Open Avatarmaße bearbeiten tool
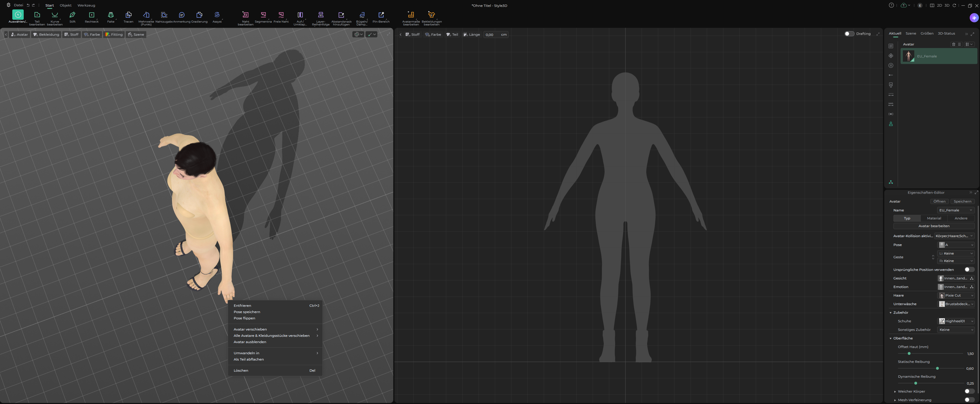 411,18
